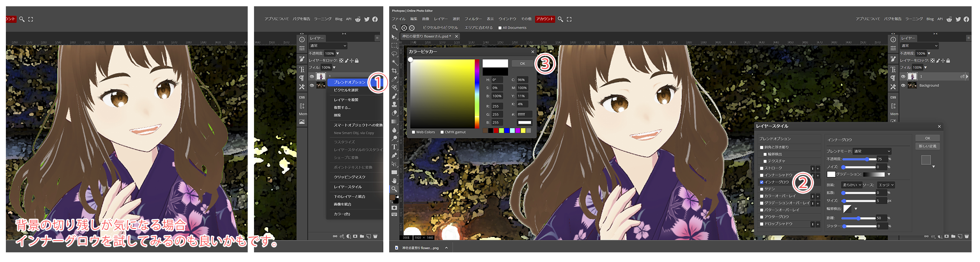Open the ソース dropdown showing エッジ
The height and width of the screenshot is (262, 980).
(886, 185)
